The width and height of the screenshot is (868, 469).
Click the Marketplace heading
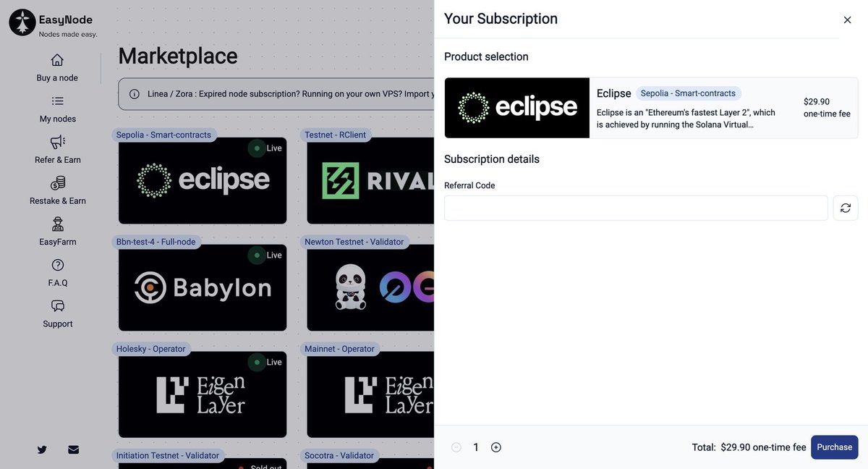pos(178,56)
